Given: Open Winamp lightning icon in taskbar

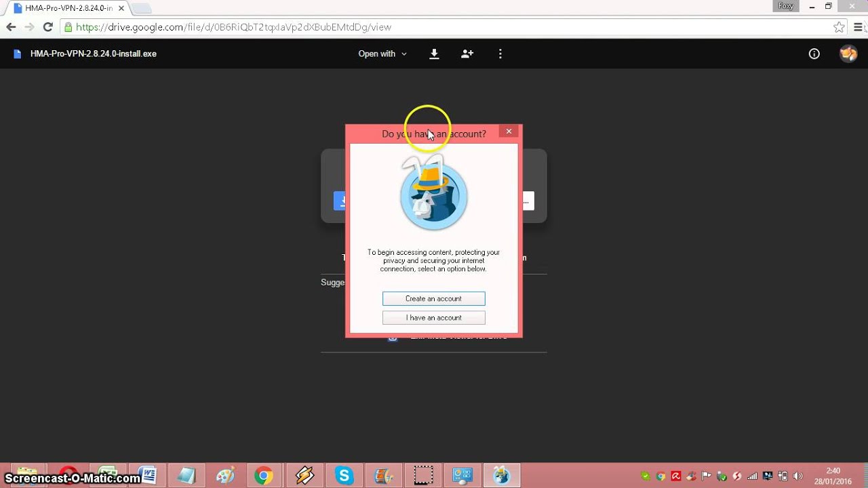Looking at the screenshot, I should pyautogui.click(x=303, y=476).
